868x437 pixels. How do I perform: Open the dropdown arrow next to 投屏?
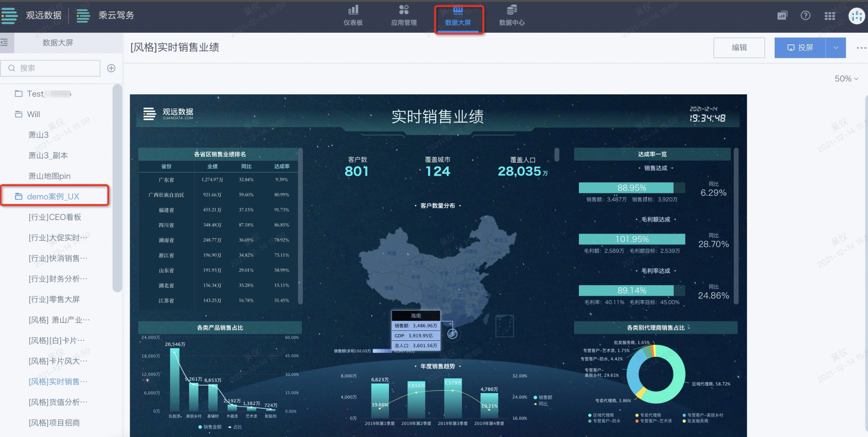click(836, 48)
